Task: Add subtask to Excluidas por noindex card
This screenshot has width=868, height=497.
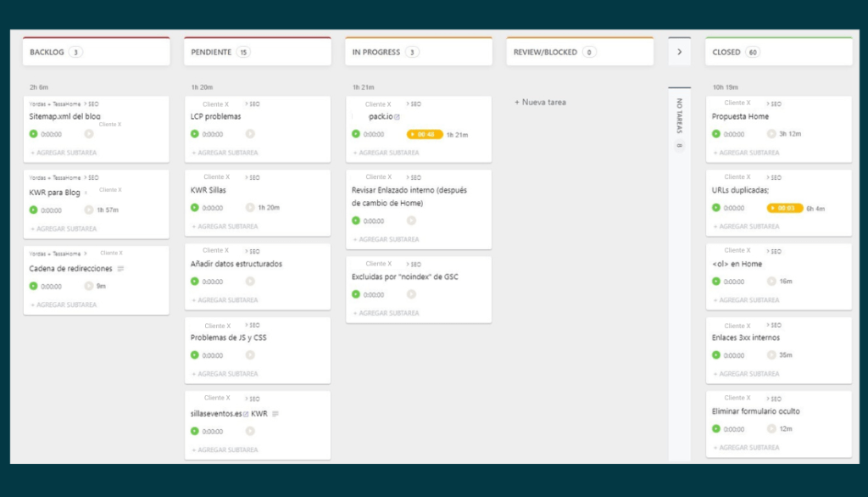Action: point(386,313)
